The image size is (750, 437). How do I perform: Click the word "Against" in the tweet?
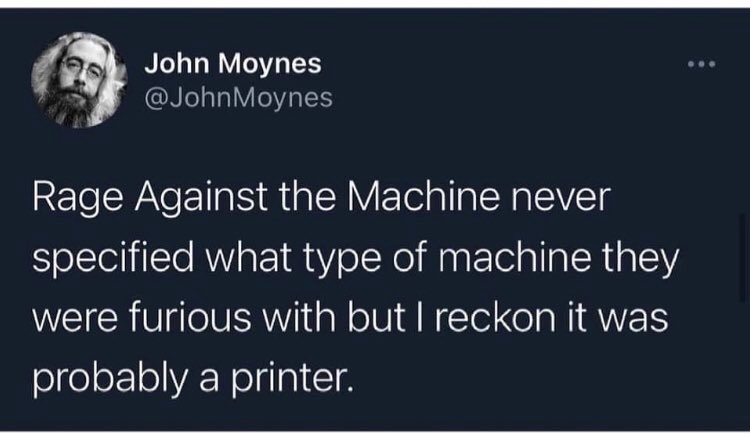pyautogui.click(x=201, y=198)
